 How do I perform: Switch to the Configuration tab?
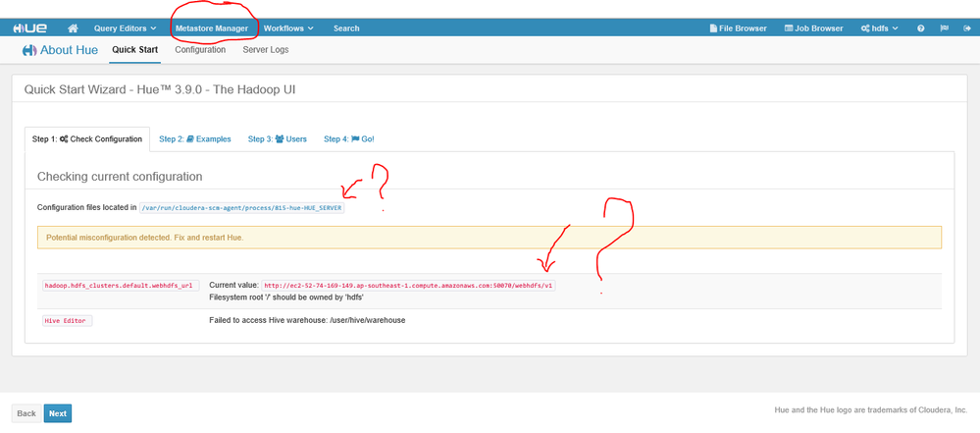[x=200, y=49]
